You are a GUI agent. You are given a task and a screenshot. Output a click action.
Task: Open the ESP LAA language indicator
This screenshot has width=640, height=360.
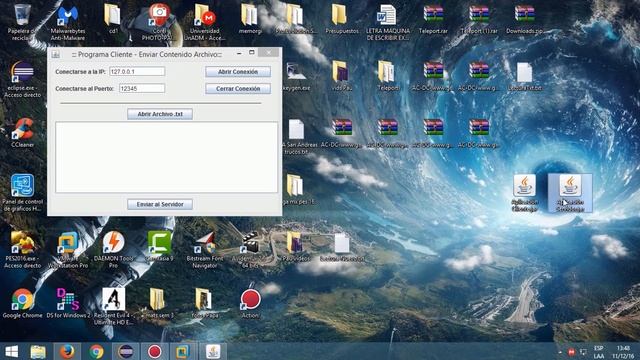[599, 352]
